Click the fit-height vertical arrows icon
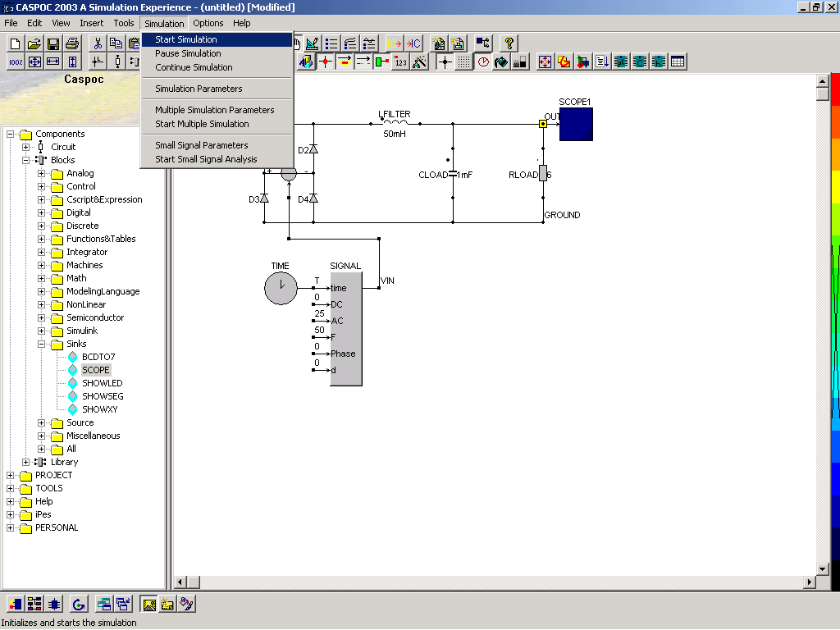 (72, 62)
